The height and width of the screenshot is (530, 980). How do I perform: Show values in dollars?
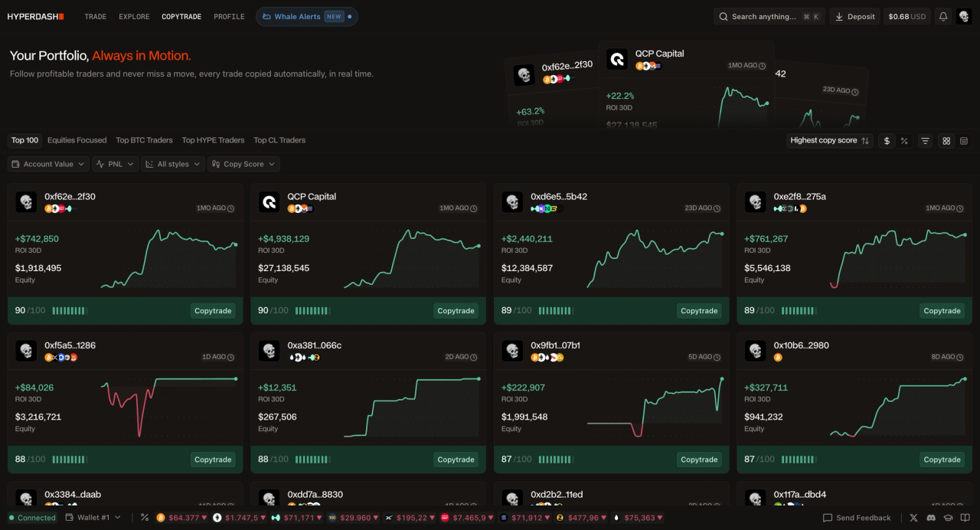pyautogui.click(x=887, y=141)
